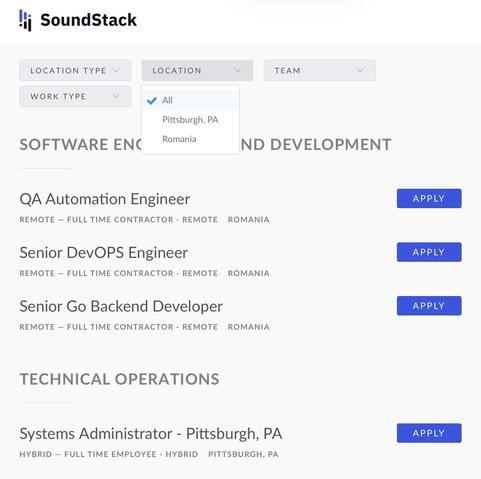
Task: Click the blue checkmark beside All
Action: 152,100
